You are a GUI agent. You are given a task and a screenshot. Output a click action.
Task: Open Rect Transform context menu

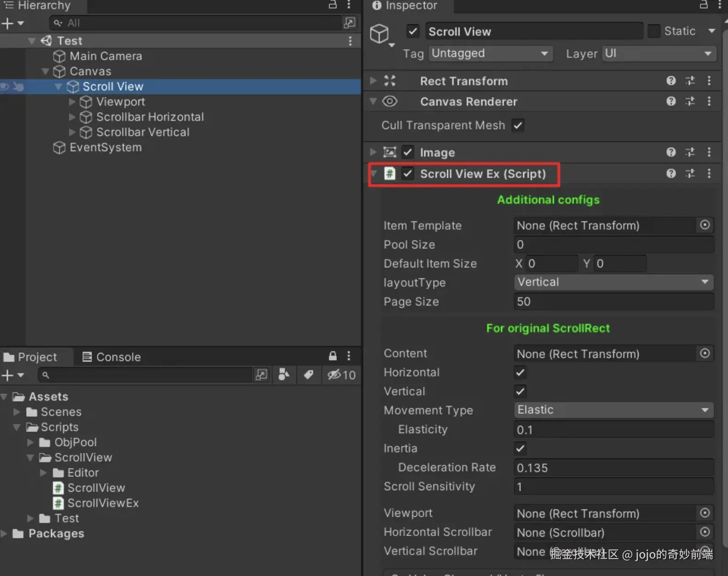[709, 81]
